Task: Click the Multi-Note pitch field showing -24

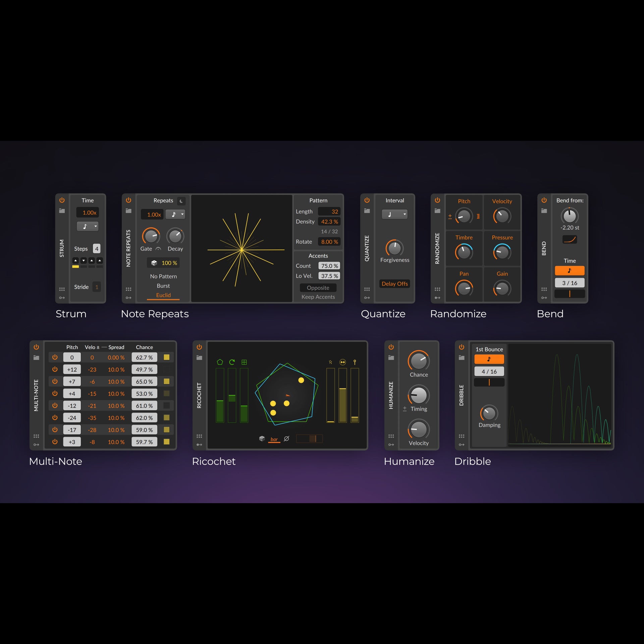Action: coord(72,418)
